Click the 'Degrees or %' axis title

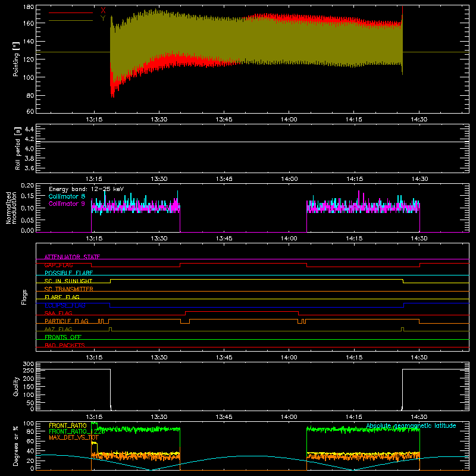tap(16, 446)
